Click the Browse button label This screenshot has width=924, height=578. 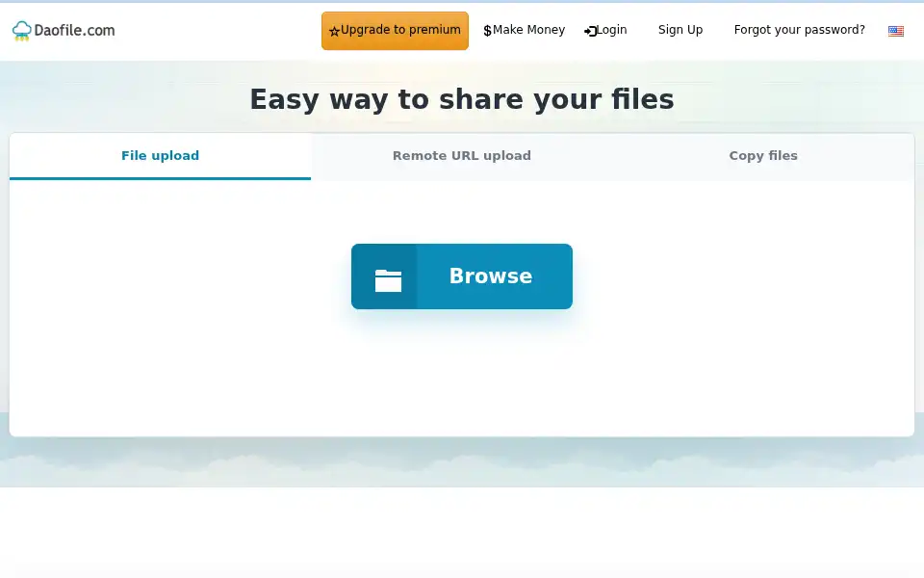point(491,276)
